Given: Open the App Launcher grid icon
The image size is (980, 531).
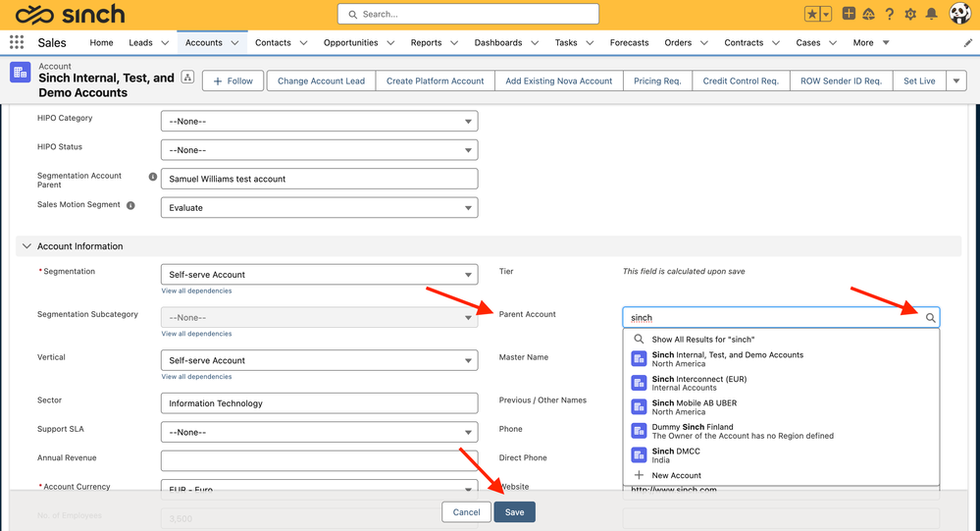Looking at the screenshot, I should (x=17, y=42).
